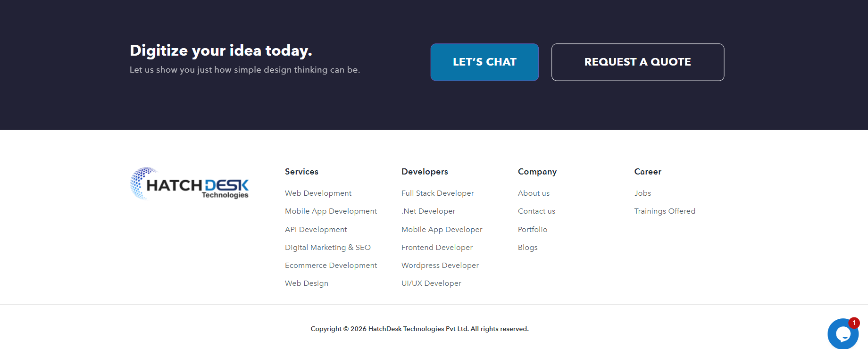Visit the Web Design link
Image resolution: width=868 pixels, height=349 pixels.
point(306,283)
